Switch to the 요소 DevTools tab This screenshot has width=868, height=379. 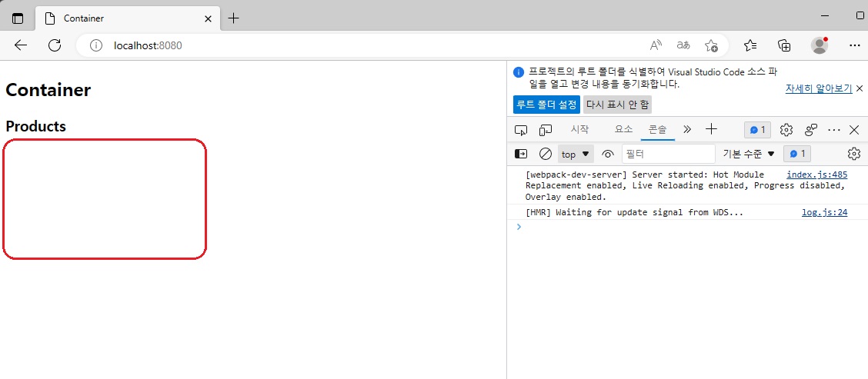(623, 129)
